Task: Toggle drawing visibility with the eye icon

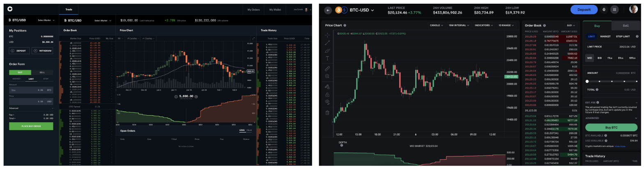Action: (327, 102)
